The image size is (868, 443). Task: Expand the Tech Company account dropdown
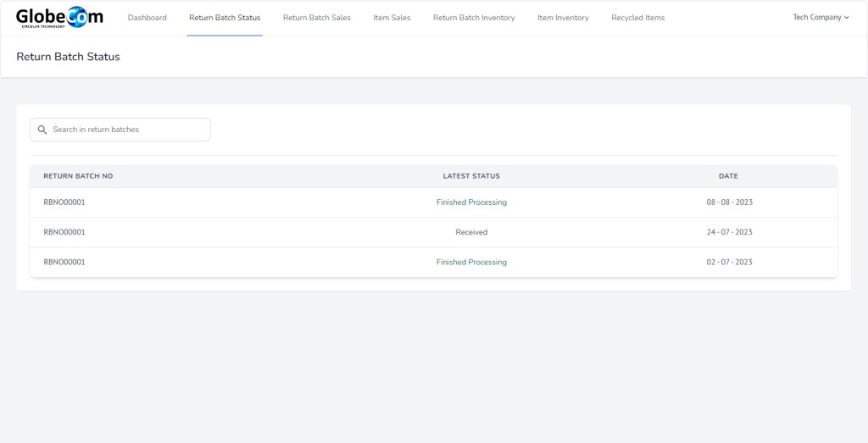820,18
